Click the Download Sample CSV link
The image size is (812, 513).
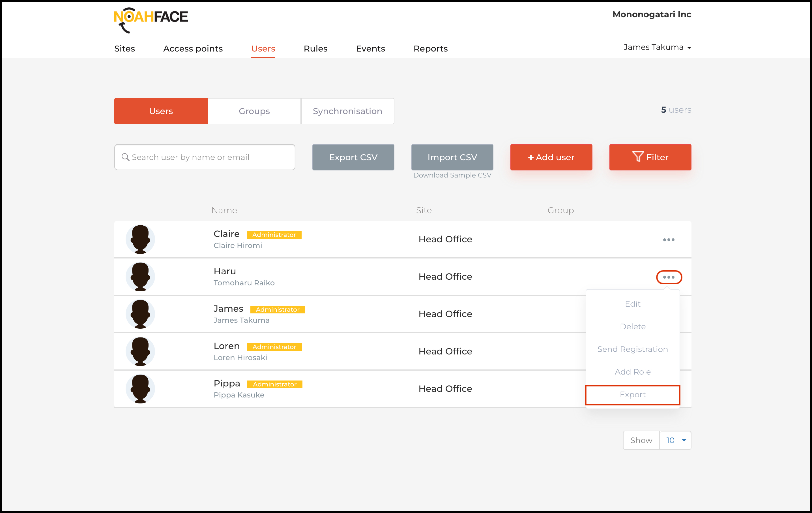(x=452, y=175)
